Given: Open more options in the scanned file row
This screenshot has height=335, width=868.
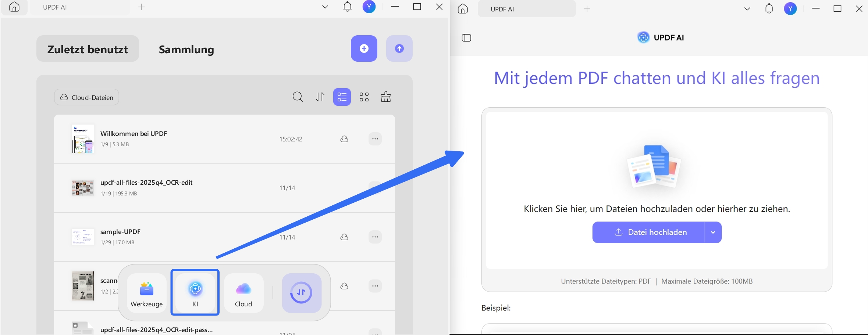Looking at the screenshot, I should point(375,286).
